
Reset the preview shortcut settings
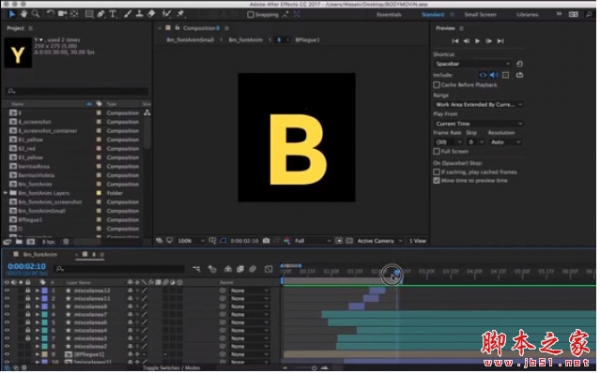click(x=520, y=64)
